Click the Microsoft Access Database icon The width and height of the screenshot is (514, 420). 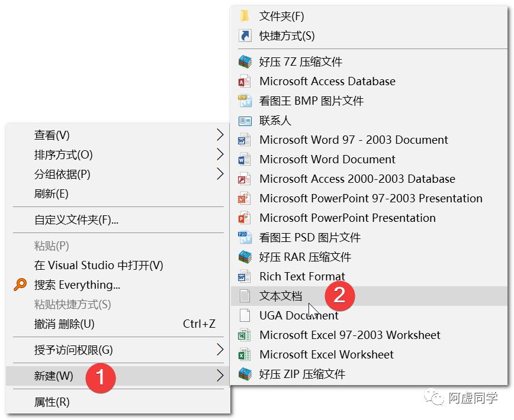(245, 81)
